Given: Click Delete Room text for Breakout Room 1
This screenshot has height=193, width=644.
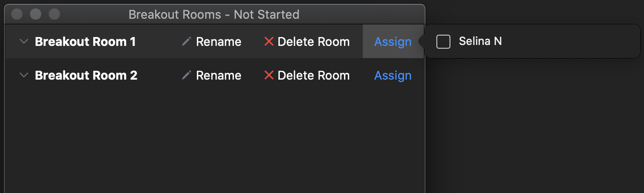Looking at the screenshot, I should click(x=314, y=42).
